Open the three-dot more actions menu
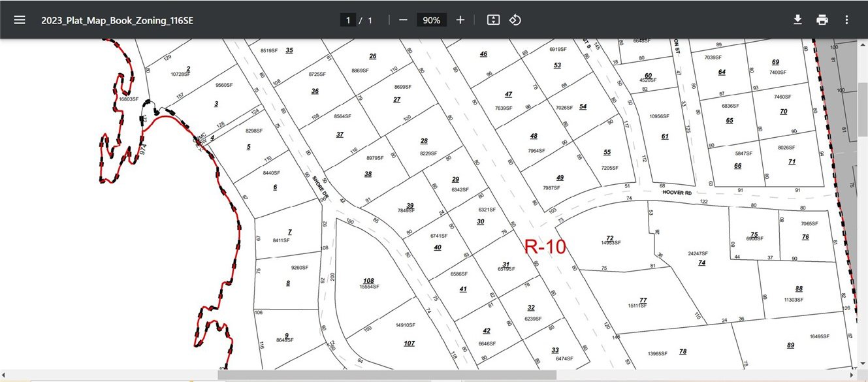This screenshot has width=868, height=382. (x=846, y=20)
